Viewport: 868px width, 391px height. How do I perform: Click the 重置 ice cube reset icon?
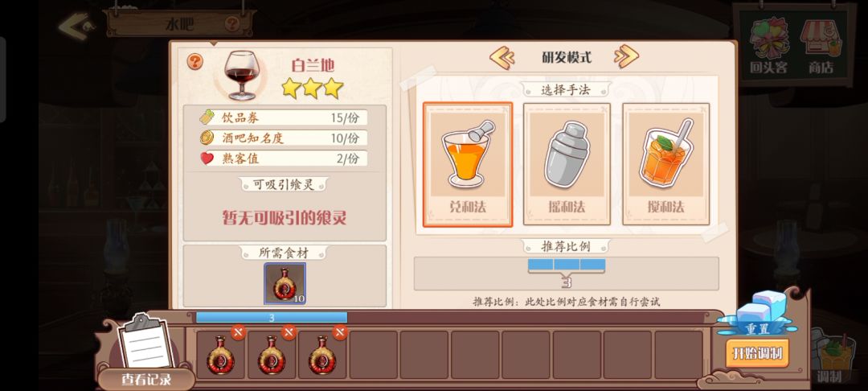click(757, 314)
